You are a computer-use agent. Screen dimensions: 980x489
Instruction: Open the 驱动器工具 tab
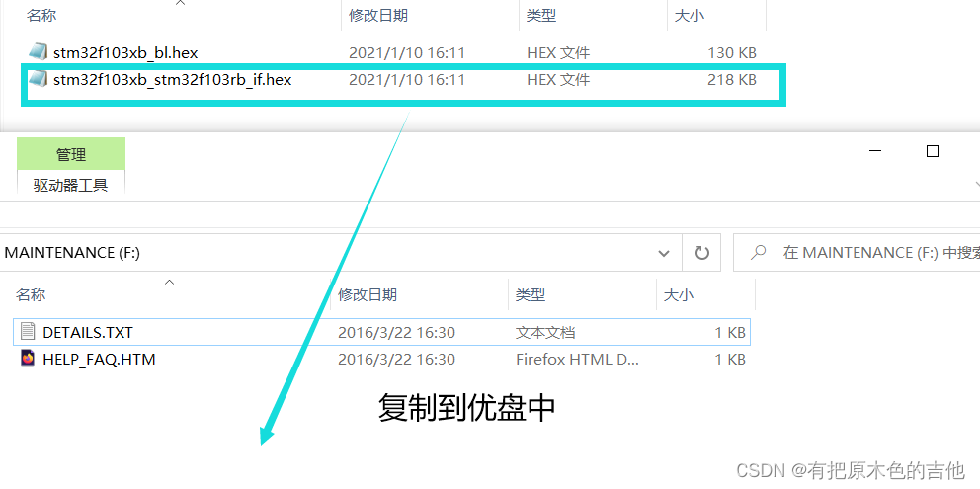point(71,185)
